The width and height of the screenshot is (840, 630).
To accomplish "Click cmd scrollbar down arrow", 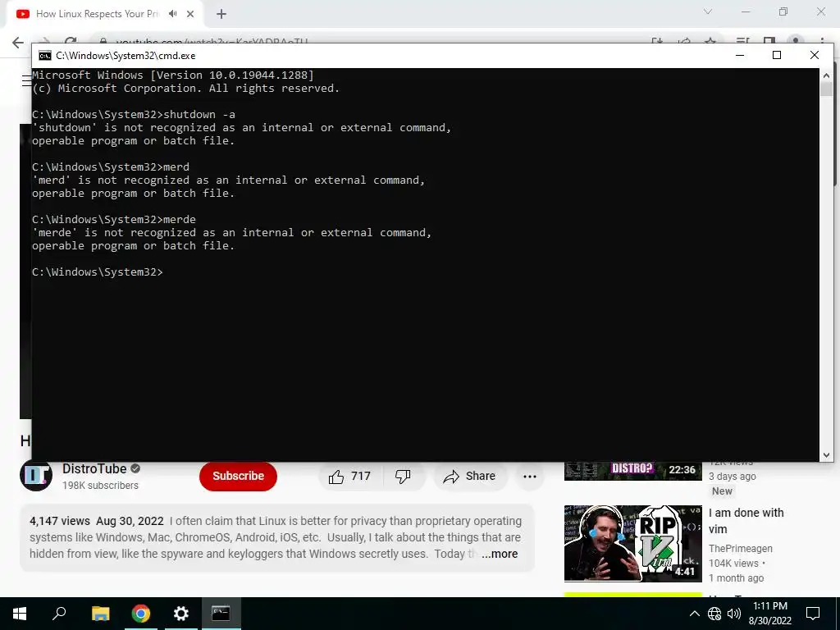I will pos(826,454).
